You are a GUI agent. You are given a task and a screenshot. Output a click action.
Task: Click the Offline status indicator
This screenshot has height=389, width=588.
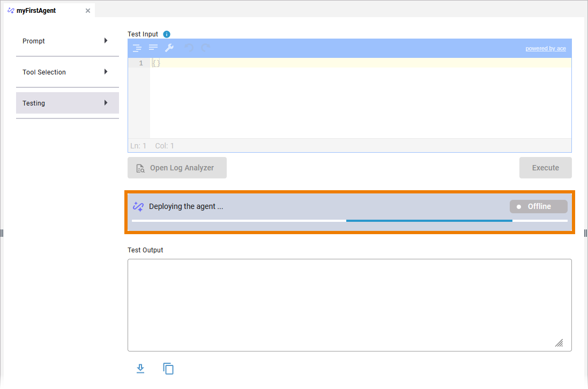point(538,206)
